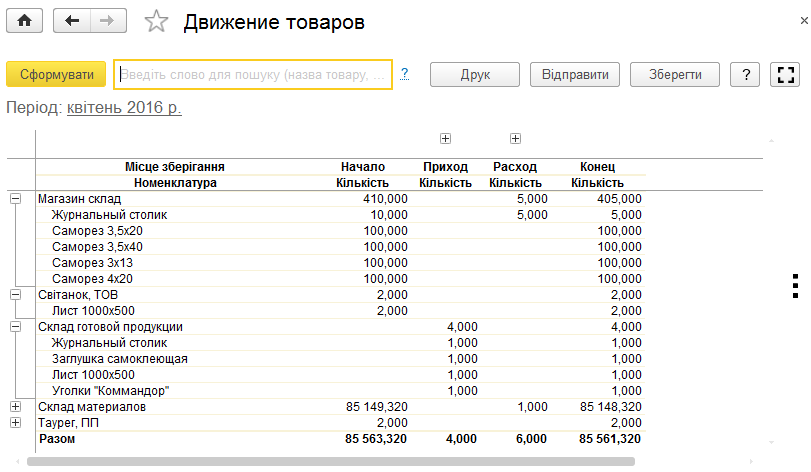
Task: Open help with the question mark button
Action: 745,74
